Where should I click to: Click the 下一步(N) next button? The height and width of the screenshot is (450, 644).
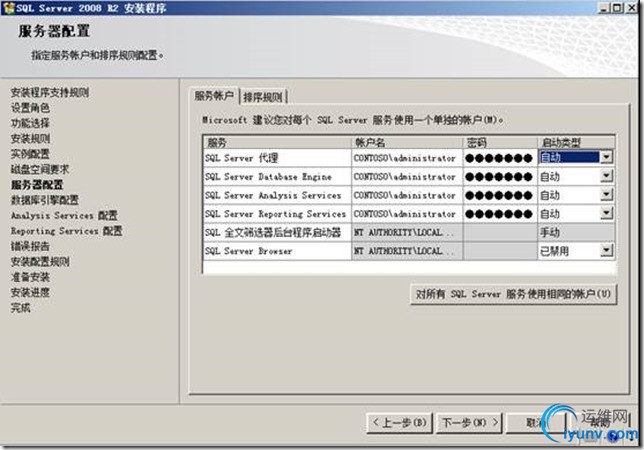[x=469, y=422]
